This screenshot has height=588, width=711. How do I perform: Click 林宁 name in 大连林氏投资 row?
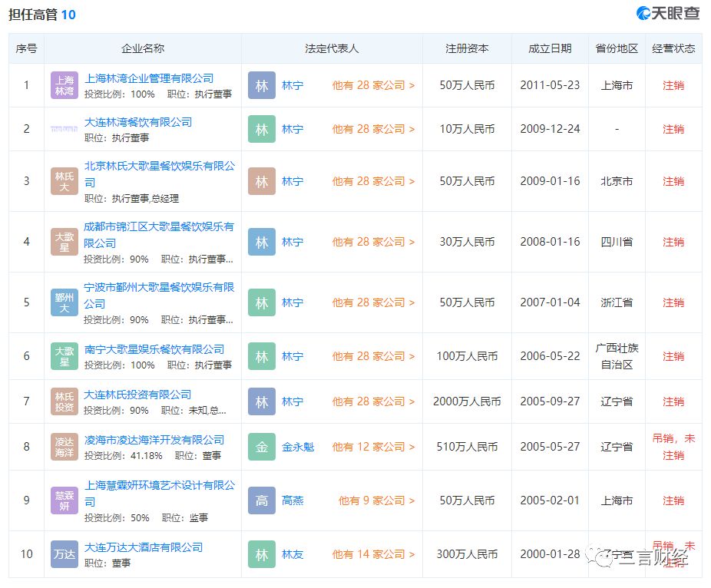293,401
